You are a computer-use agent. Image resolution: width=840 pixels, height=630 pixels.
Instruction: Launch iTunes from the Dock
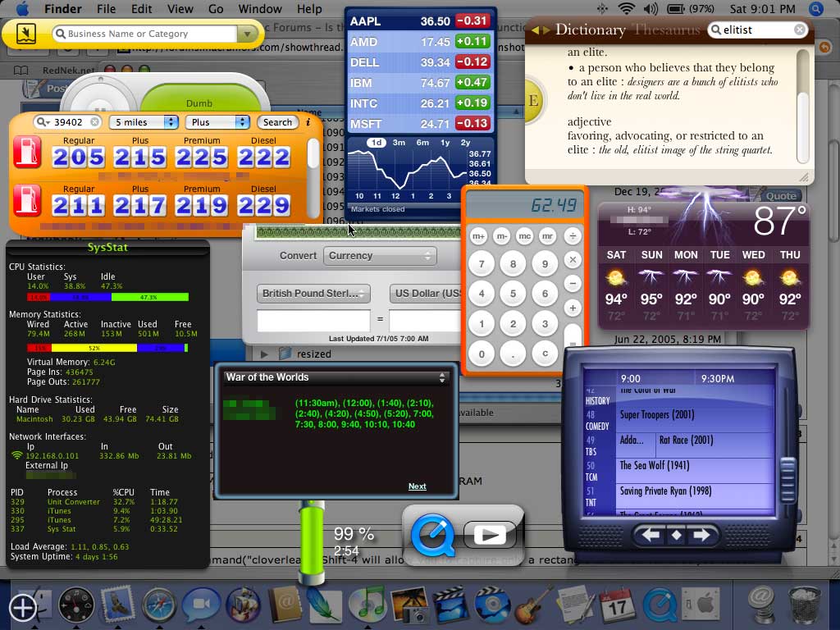click(367, 605)
